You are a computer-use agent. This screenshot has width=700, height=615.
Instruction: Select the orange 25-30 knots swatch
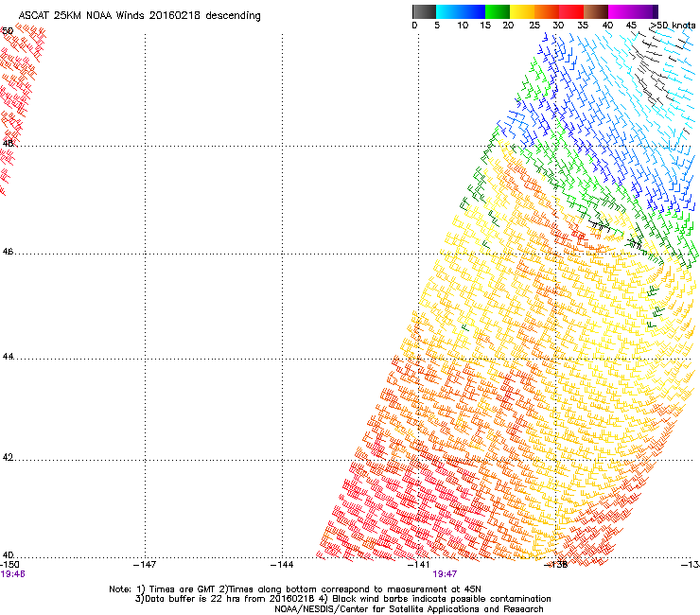[547, 11]
